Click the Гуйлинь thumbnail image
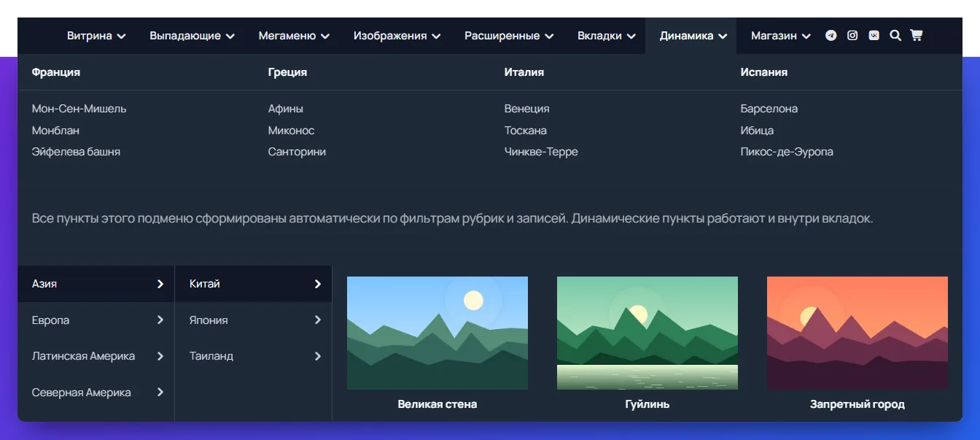This screenshot has height=440, width=980. (x=647, y=333)
